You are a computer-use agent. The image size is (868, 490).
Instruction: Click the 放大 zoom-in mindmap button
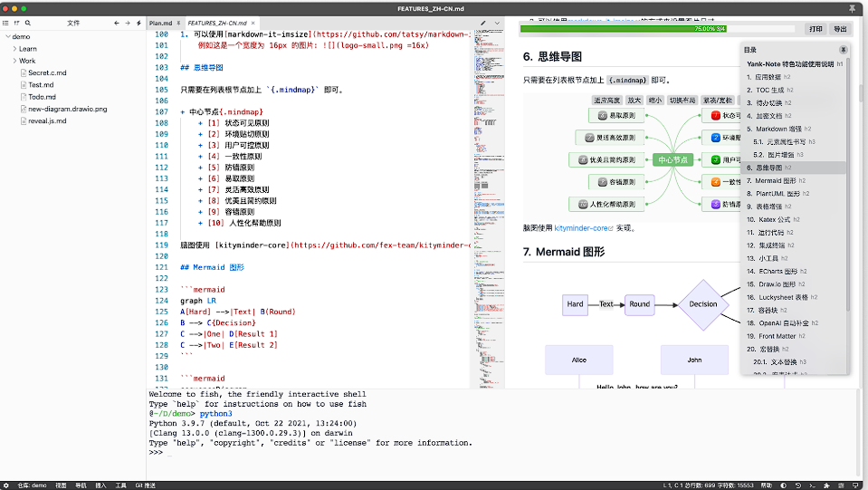click(x=634, y=101)
